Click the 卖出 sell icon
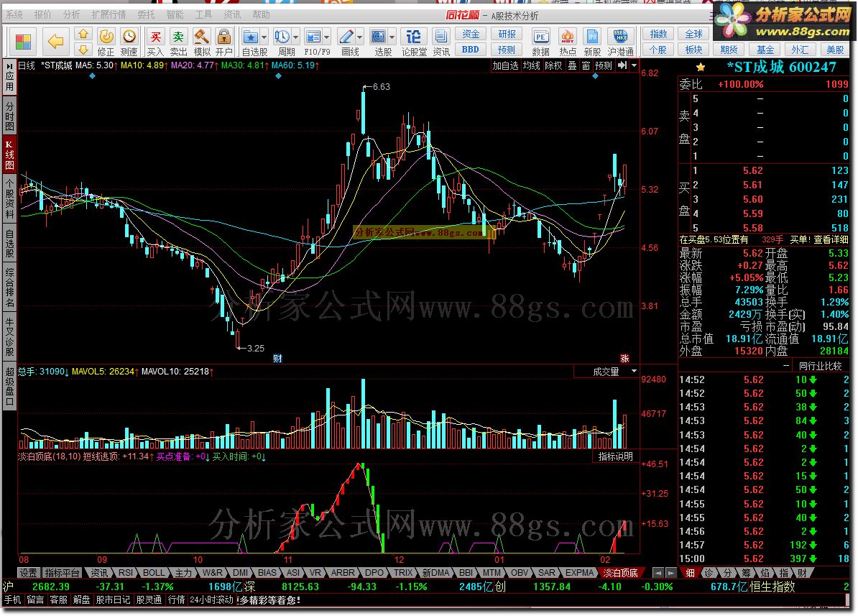Screen dimensions: 858x616 178,42
